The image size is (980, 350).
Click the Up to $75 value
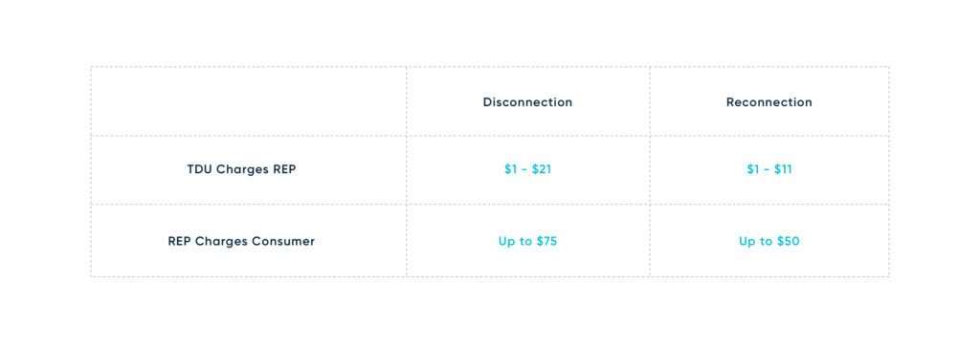point(527,241)
